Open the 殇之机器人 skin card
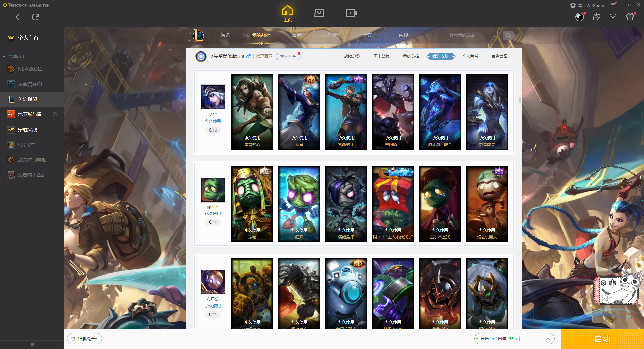The height and width of the screenshot is (349, 644). 487,204
